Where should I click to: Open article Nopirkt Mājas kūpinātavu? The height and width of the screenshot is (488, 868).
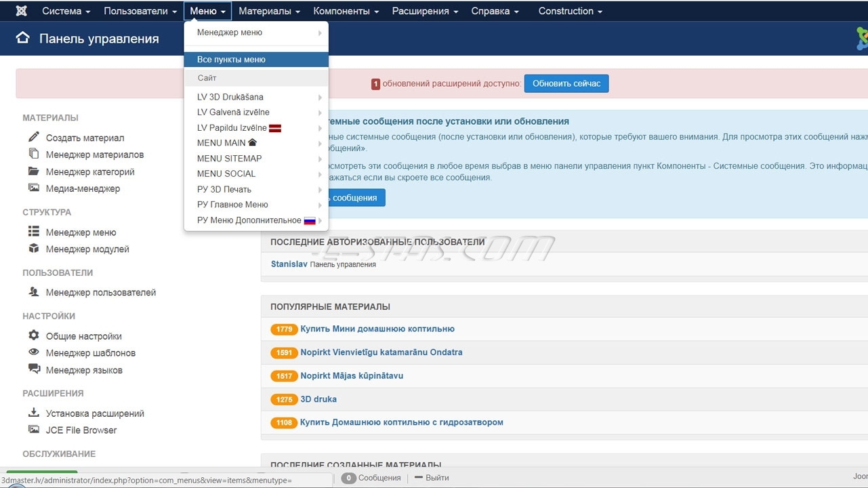pyautogui.click(x=352, y=375)
